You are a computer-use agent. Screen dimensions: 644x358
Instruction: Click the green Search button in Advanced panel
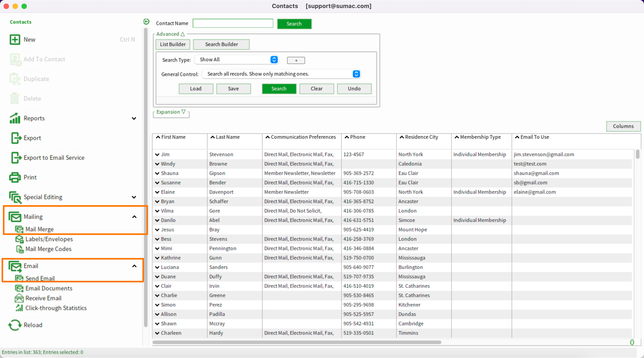[279, 89]
